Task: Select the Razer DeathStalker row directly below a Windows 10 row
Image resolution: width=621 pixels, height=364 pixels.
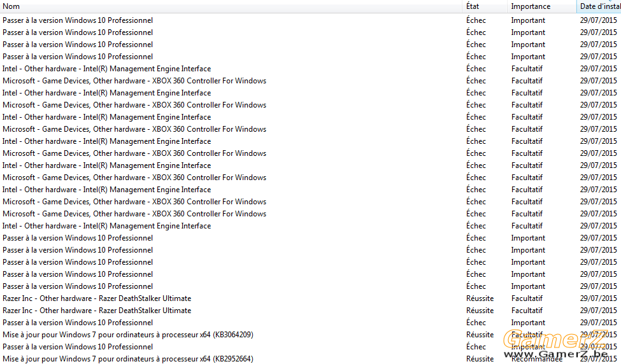Action: pos(97,298)
